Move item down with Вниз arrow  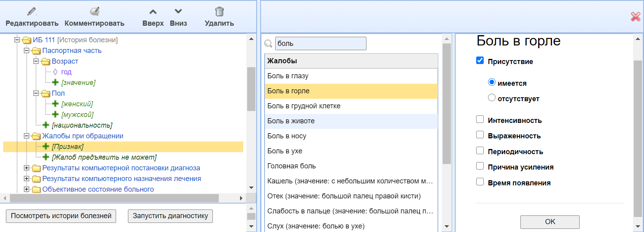178,12
